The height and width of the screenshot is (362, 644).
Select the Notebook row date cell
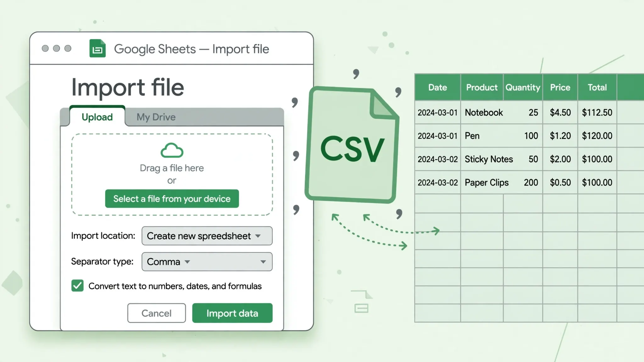438,112
